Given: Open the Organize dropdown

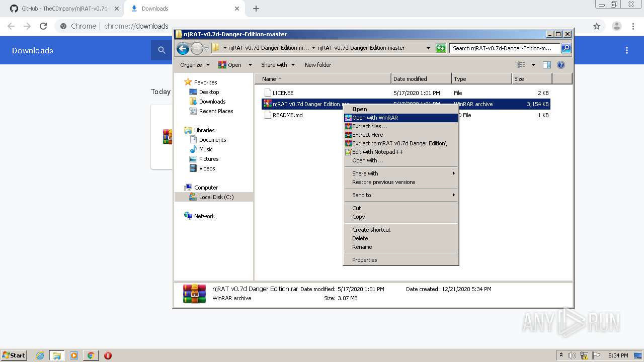Looking at the screenshot, I should [x=195, y=65].
